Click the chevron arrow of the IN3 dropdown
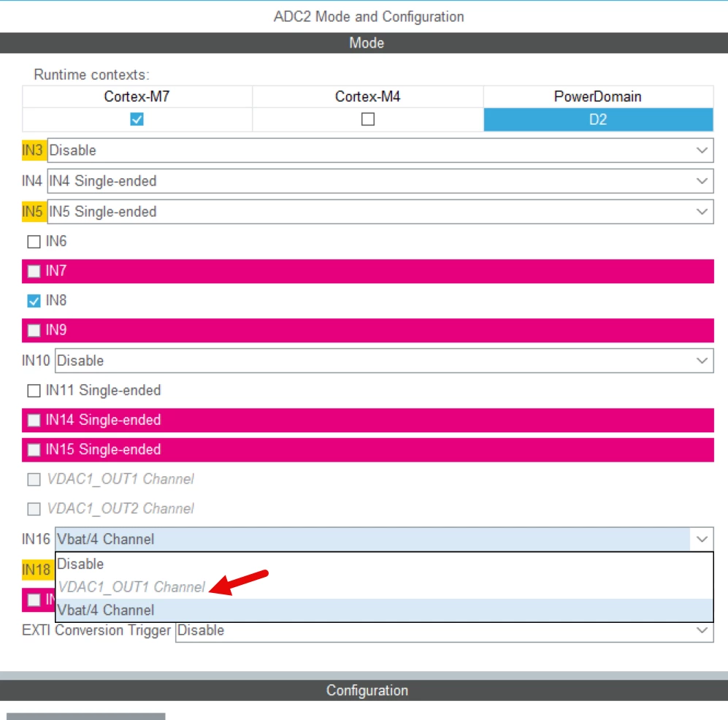 coord(702,150)
